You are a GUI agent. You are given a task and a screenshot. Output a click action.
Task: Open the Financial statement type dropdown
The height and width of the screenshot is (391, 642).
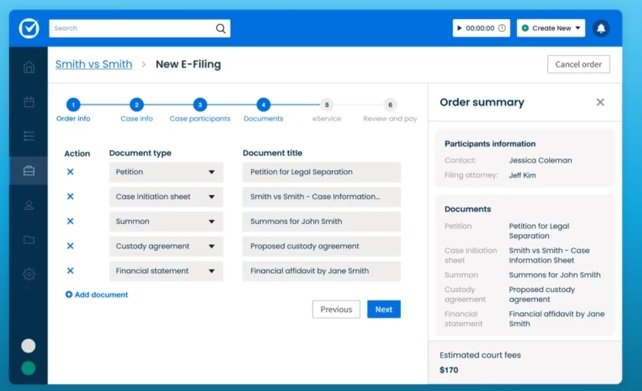(166, 271)
